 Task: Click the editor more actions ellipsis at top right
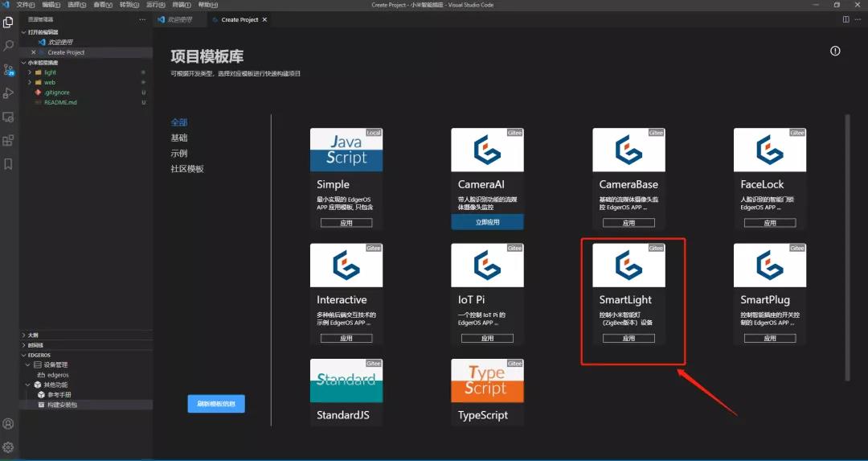[x=858, y=19]
